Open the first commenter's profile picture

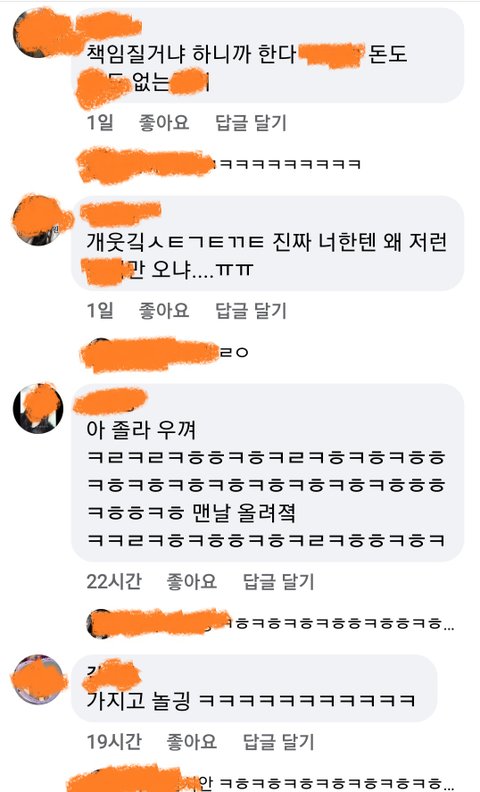tap(37, 34)
